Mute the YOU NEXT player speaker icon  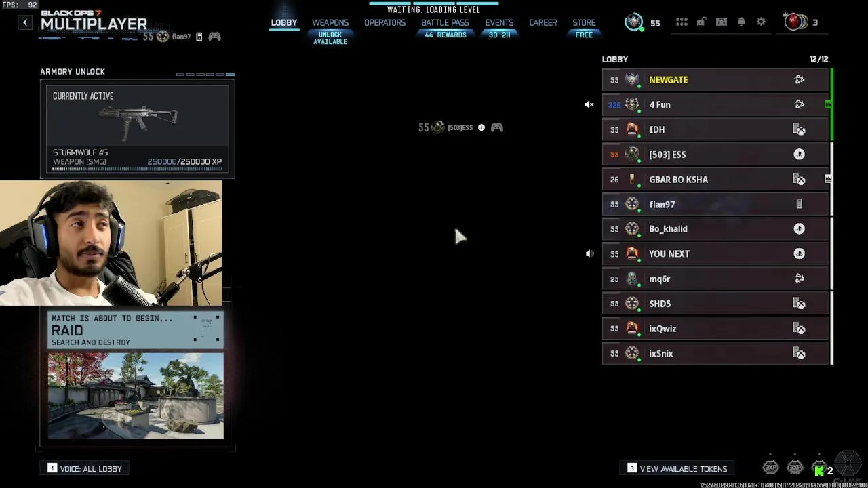(589, 254)
